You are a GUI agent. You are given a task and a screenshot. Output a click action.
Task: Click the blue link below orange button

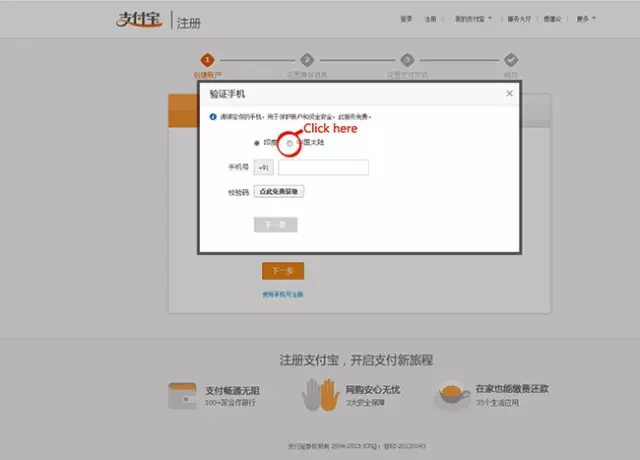point(282,294)
